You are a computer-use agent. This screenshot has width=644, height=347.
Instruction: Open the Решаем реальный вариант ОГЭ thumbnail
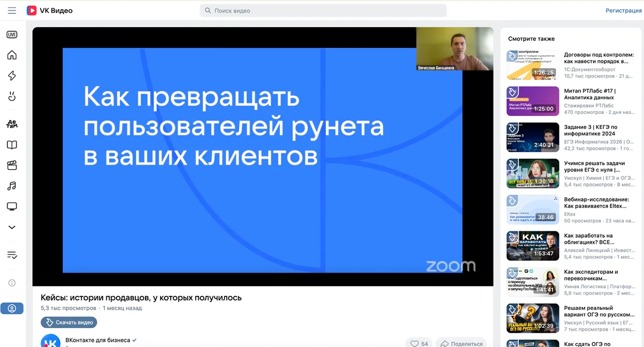pyautogui.click(x=533, y=318)
